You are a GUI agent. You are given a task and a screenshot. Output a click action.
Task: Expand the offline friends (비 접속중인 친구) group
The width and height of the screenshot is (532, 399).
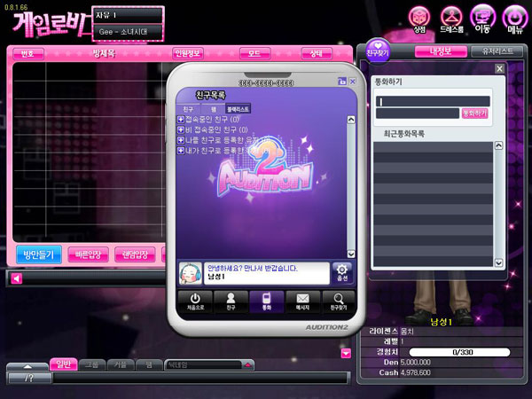click(x=181, y=129)
